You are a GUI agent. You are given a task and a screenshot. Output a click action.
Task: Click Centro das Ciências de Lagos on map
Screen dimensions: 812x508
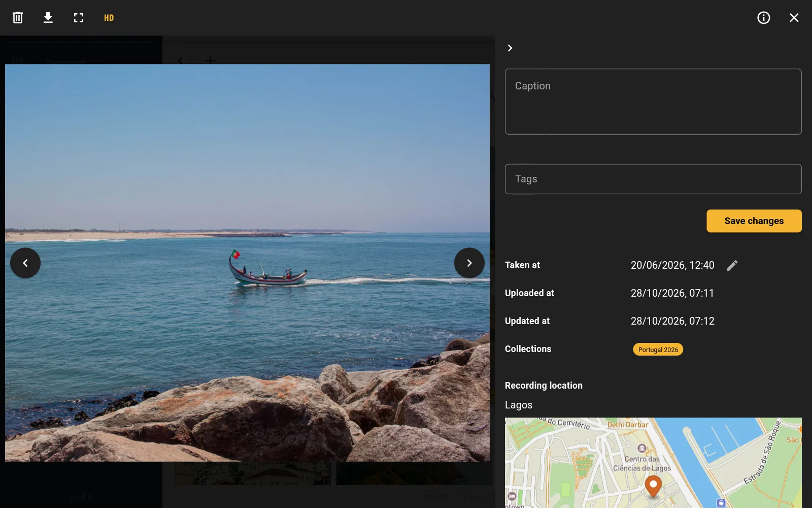(642, 463)
